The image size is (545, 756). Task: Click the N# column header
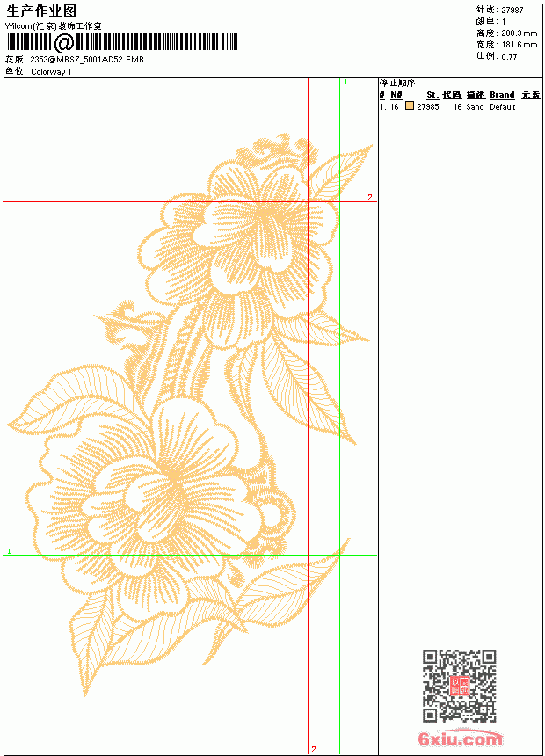[x=396, y=95]
